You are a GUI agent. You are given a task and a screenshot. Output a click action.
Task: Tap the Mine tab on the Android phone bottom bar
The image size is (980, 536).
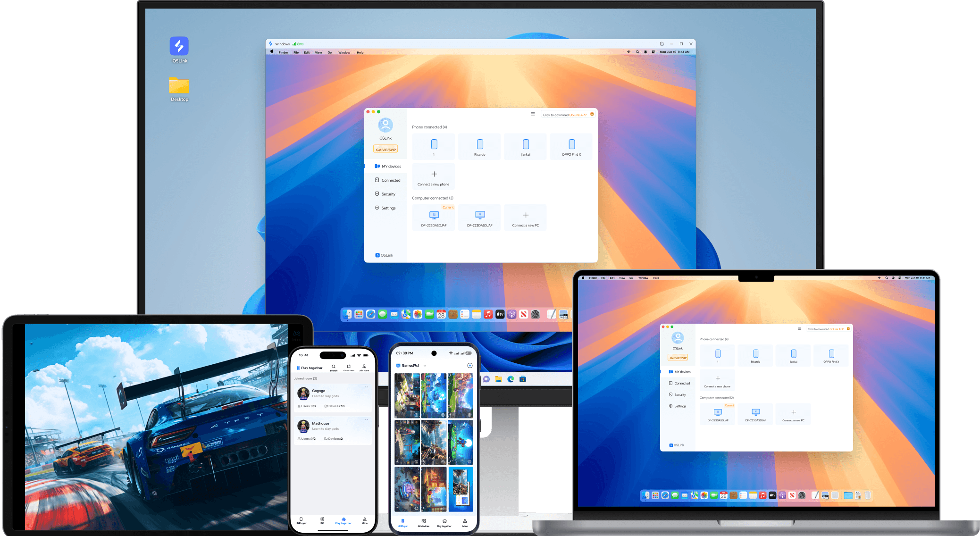pyautogui.click(x=465, y=523)
